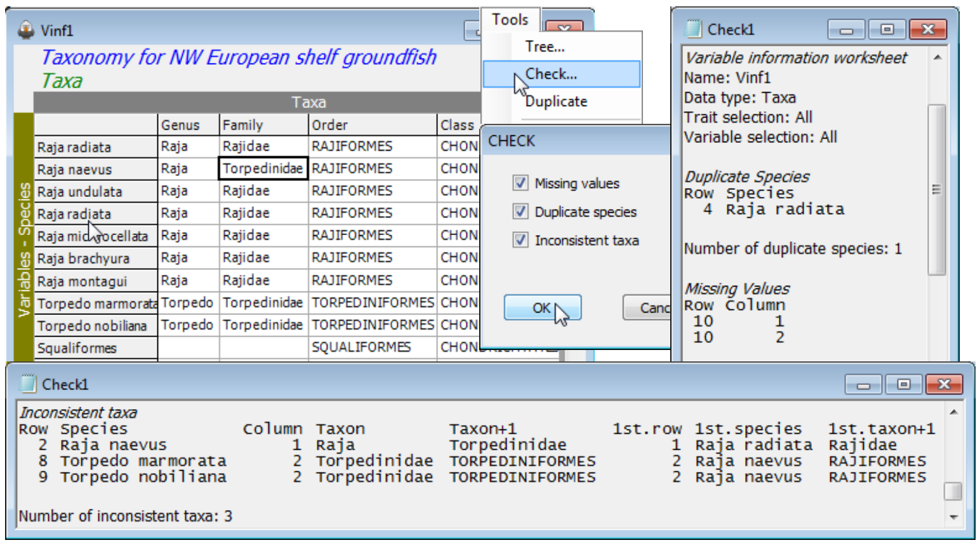Screen dimensions: 980x545
Task: Click the Taxa header bar in Vinf1
Action: click(x=257, y=102)
